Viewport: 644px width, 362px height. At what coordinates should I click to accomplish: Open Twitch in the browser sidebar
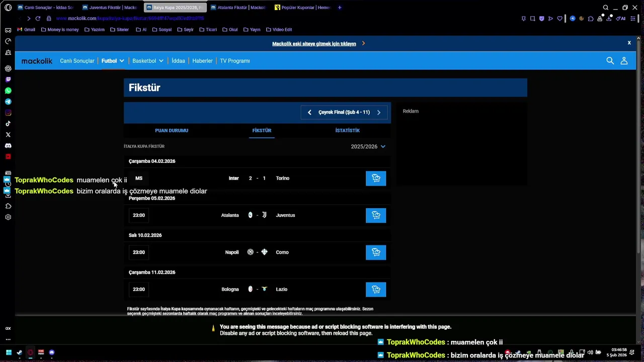coord(8,79)
